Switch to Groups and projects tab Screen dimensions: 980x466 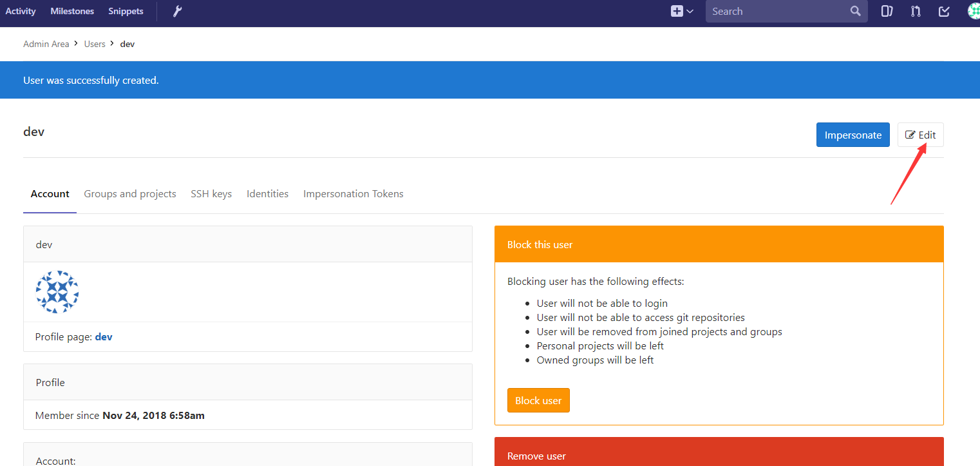[x=130, y=194]
